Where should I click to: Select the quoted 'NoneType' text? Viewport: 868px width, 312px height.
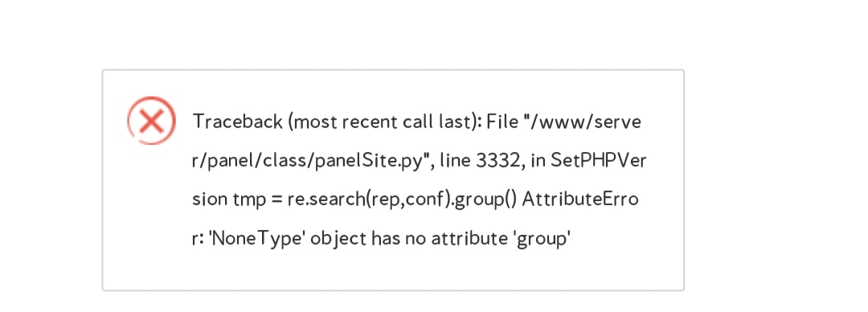pyautogui.click(x=257, y=238)
